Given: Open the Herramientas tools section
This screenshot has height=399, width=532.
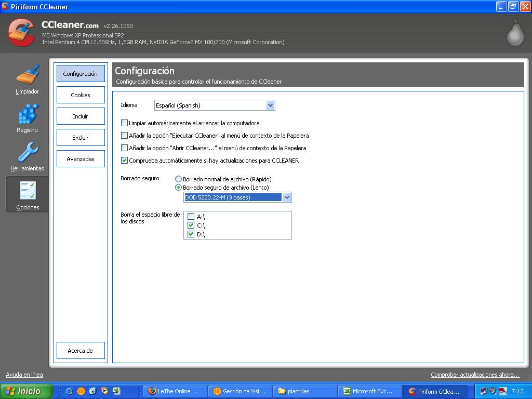Looking at the screenshot, I should click(x=27, y=156).
